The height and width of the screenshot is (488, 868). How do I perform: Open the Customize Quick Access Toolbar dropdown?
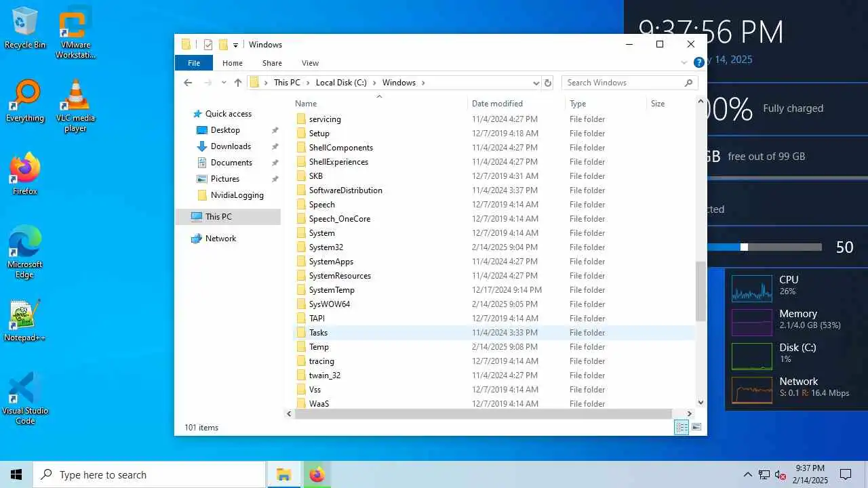coord(235,45)
